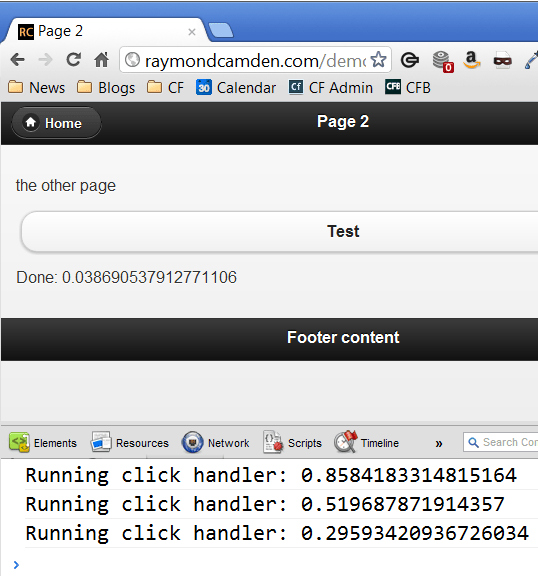Open the News bookmarks folder
This screenshot has width=538, height=576.
pyautogui.click(x=36, y=88)
